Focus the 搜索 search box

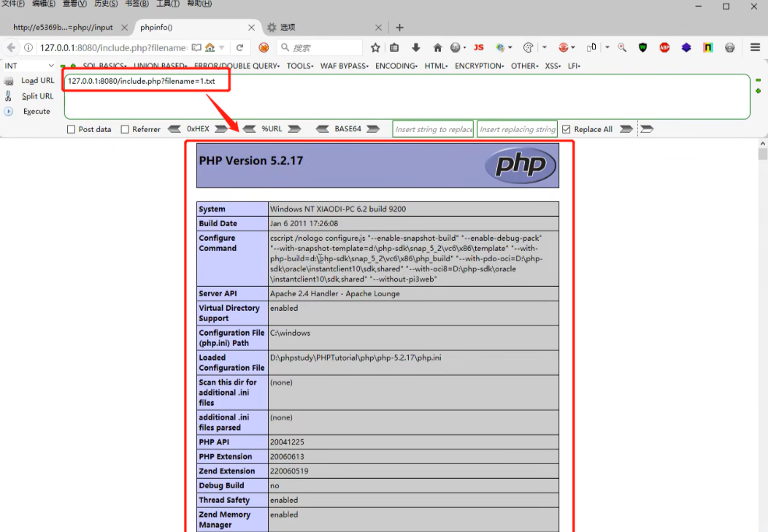pos(319,47)
